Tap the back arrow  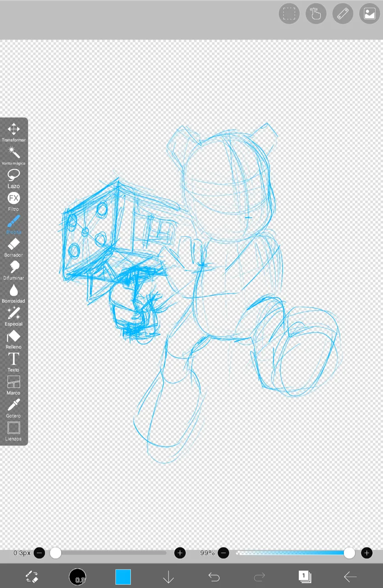coord(350,577)
